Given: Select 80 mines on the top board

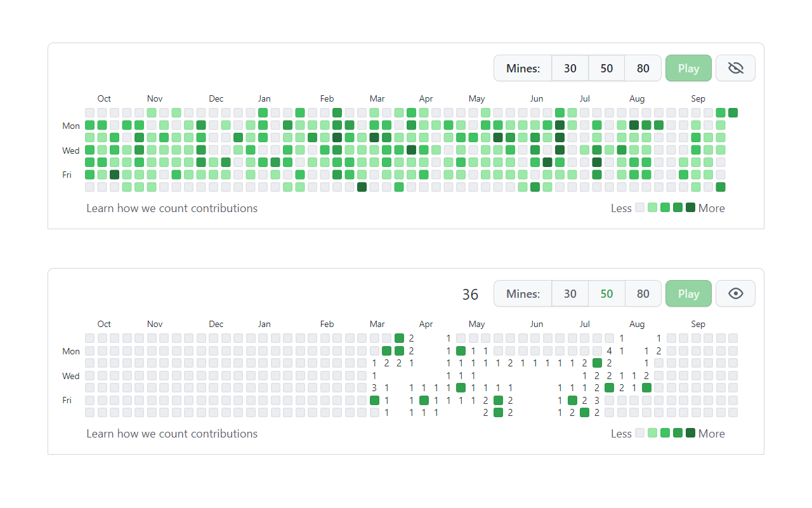Looking at the screenshot, I should pos(643,68).
